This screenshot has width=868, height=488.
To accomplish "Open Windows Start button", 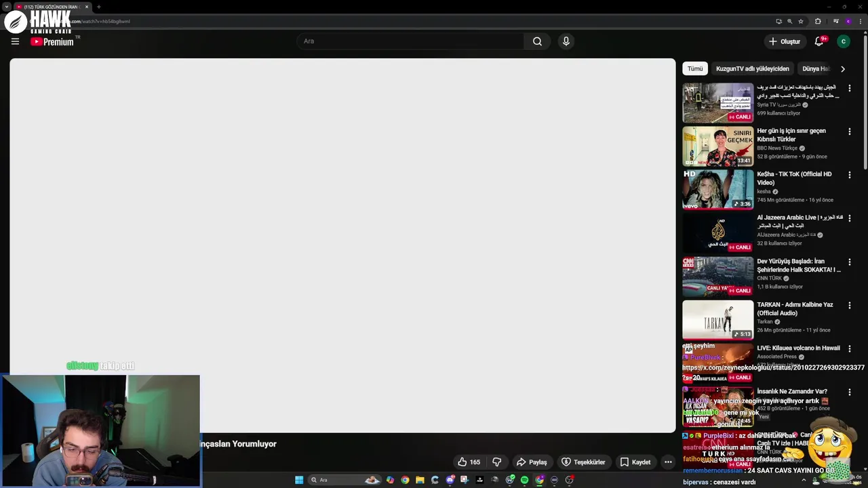I will [299, 480].
